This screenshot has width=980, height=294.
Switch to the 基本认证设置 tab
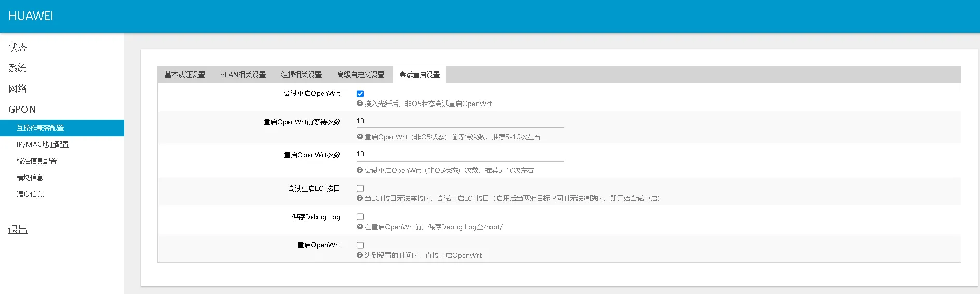(185, 75)
